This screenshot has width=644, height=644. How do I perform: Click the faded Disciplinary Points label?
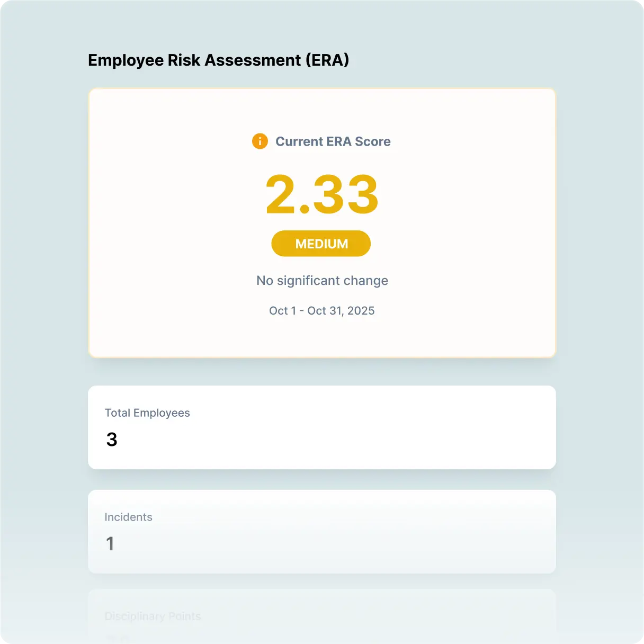click(153, 616)
